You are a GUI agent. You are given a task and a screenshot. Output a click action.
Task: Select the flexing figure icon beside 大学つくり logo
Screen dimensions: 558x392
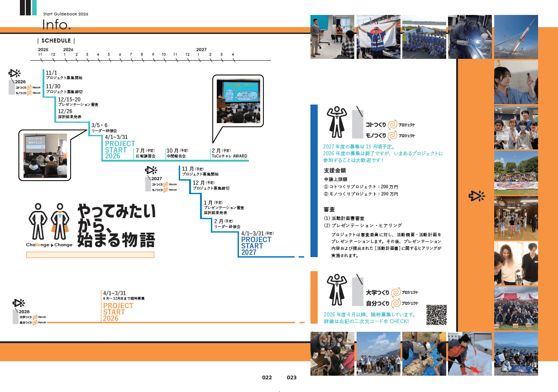pyautogui.click(x=336, y=290)
